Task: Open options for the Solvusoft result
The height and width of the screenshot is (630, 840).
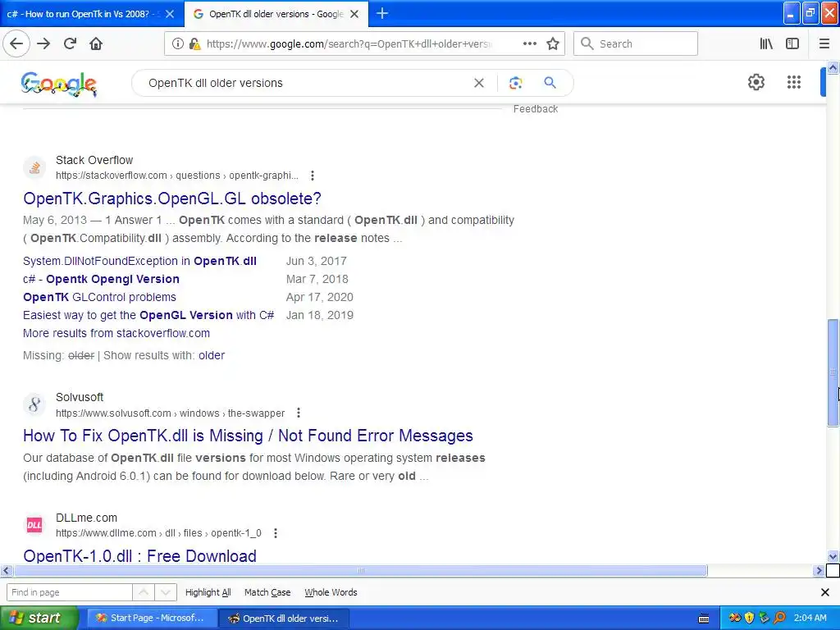Action: pos(299,413)
